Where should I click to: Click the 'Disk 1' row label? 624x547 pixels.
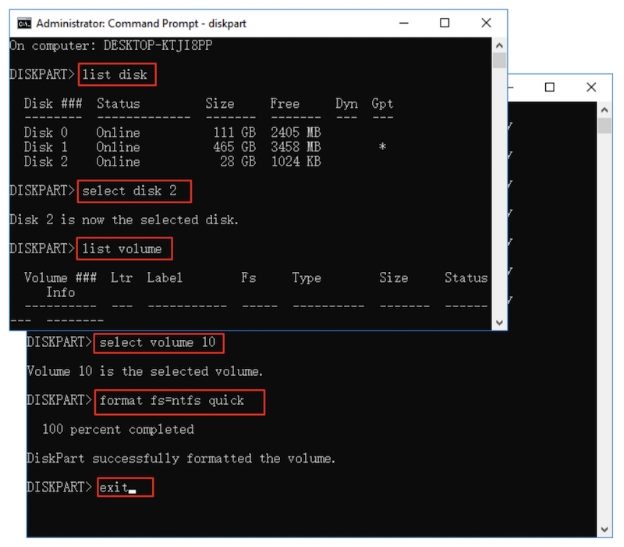pos(46,147)
